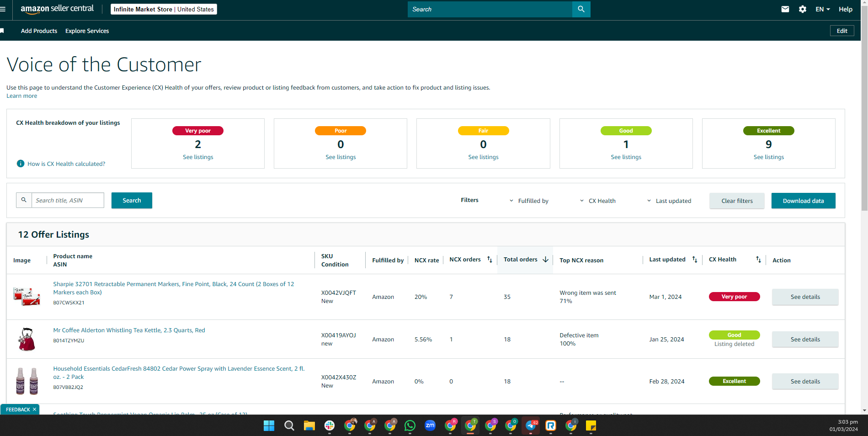
Task: Open the settings gear icon
Action: point(802,9)
